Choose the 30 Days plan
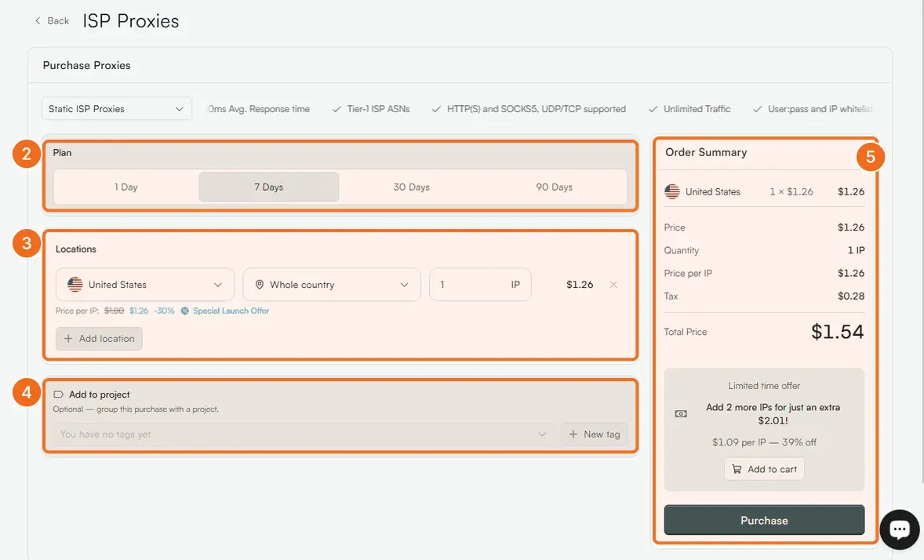 coord(411,187)
